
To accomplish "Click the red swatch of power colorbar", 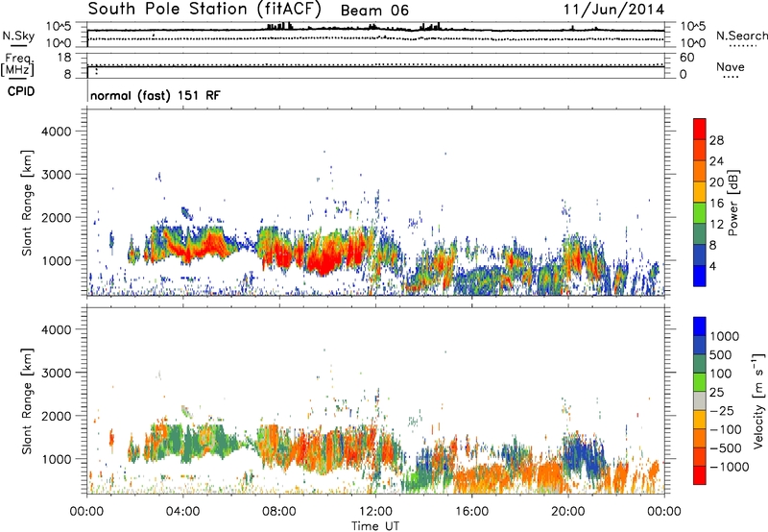I will pos(700,129).
